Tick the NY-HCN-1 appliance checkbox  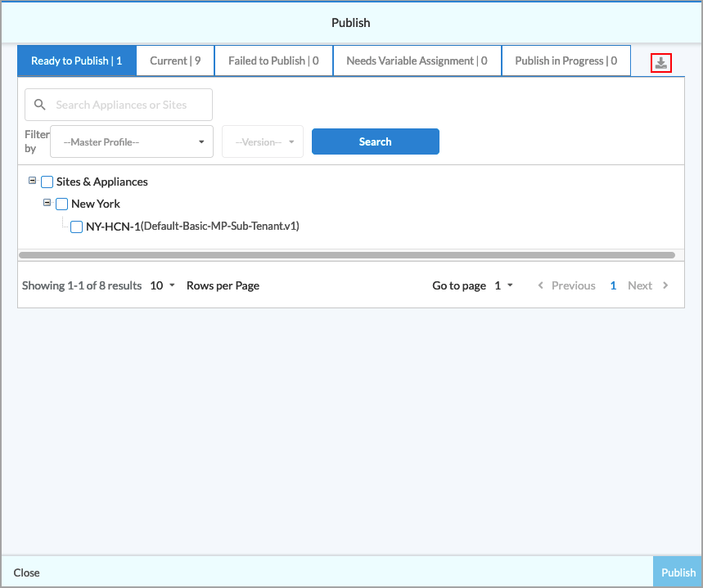pyautogui.click(x=77, y=227)
